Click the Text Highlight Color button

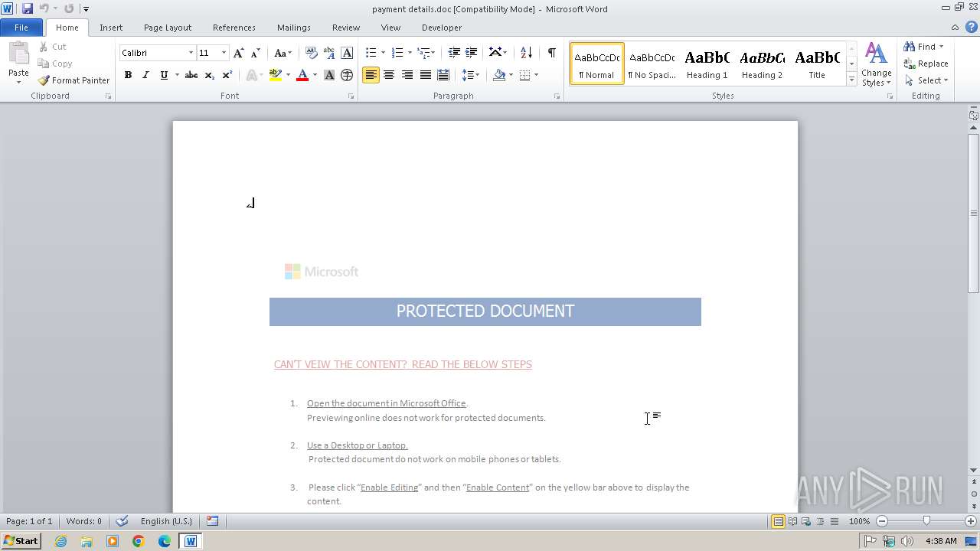[275, 75]
